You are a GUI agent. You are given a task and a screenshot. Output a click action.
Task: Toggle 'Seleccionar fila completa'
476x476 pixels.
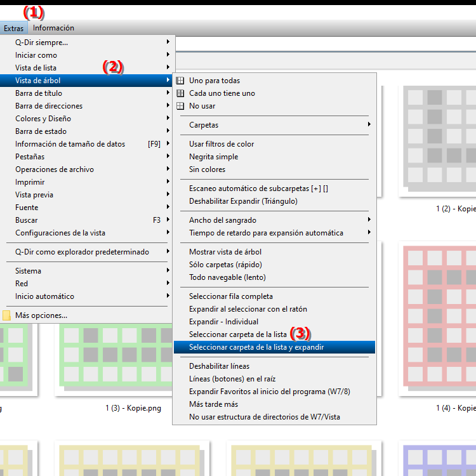274,296
